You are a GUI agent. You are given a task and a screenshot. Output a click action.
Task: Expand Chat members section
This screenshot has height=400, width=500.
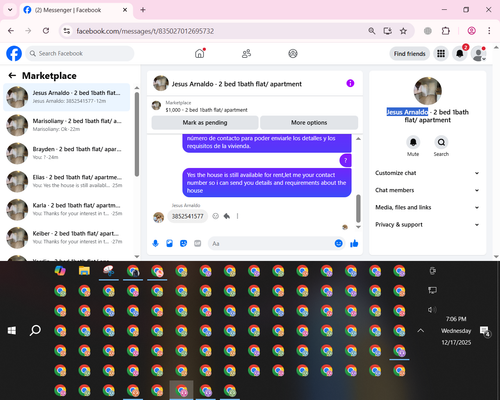click(x=427, y=190)
